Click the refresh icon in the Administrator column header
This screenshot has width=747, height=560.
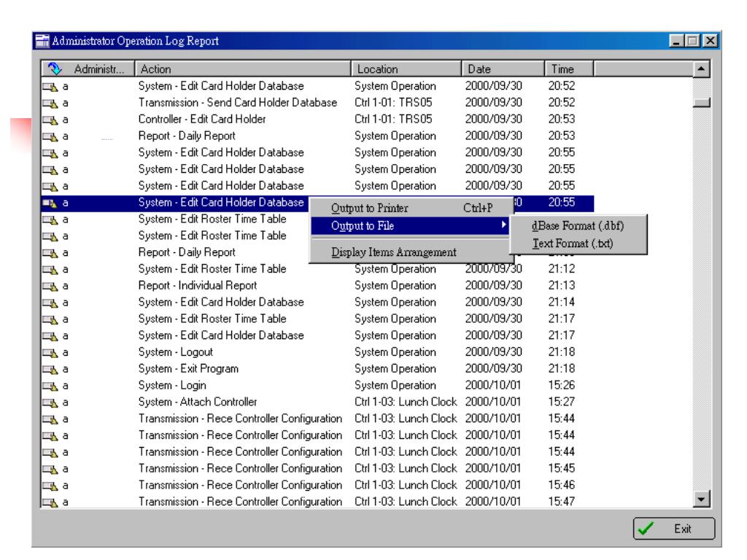(55, 69)
